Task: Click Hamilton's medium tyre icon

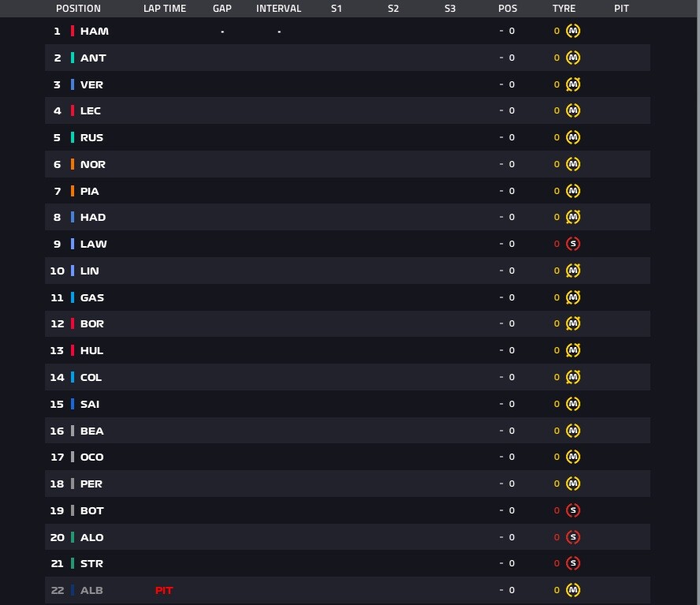Action: pyautogui.click(x=573, y=31)
